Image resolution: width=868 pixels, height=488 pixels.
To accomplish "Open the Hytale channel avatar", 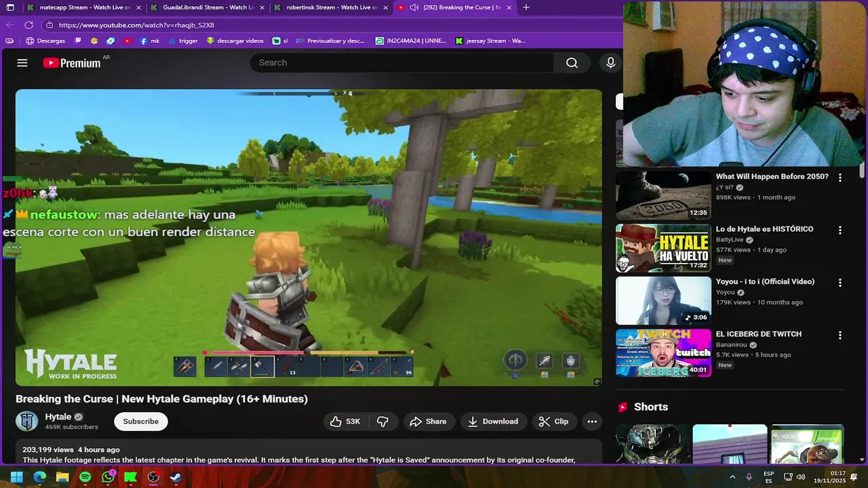I will [27, 421].
